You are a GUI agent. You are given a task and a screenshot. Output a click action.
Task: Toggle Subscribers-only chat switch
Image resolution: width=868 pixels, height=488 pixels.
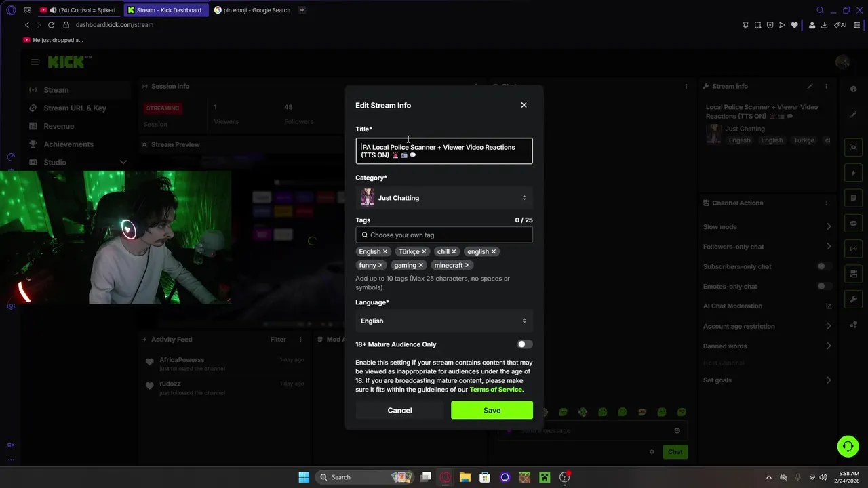[824, 266]
